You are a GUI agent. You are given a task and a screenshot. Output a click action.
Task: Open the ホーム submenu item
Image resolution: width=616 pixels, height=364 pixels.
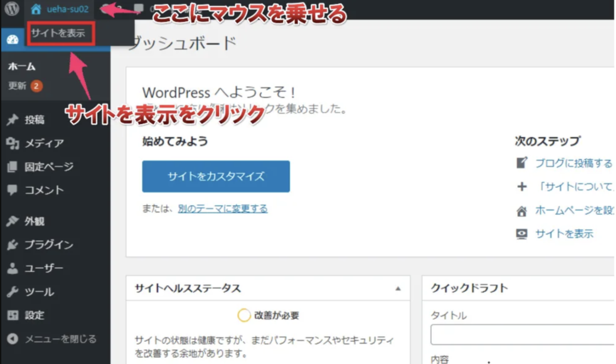pyautogui.click(x=22, y=66)
